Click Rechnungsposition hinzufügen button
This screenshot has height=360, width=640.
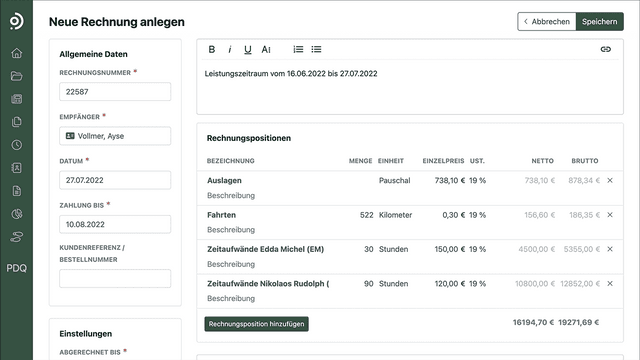coord(256,324)
